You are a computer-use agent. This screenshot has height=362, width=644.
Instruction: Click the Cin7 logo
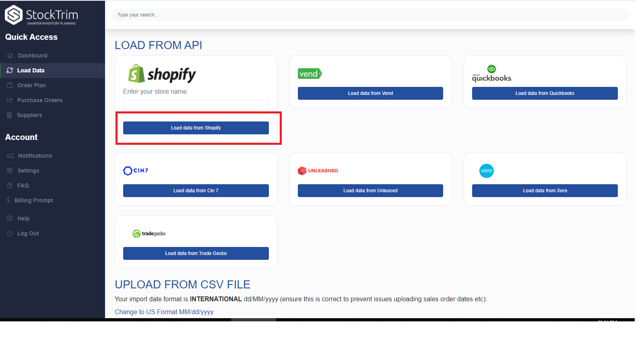[x=136, y=171]
